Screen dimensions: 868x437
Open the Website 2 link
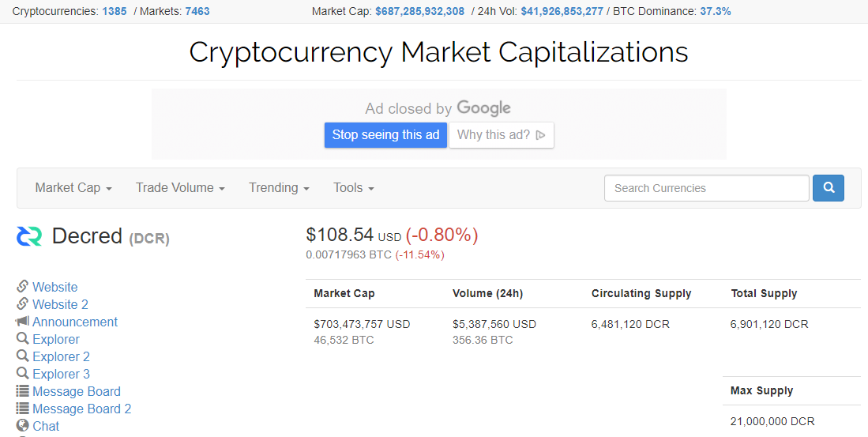click(x=60, y=304)
